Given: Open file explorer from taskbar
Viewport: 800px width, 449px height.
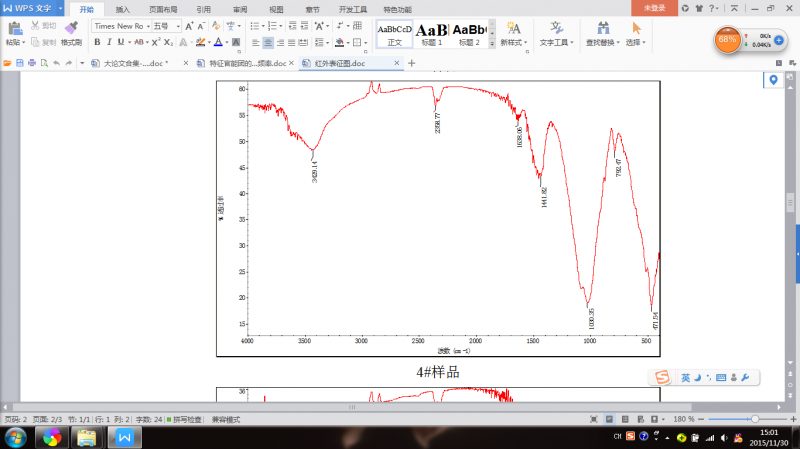Looking at the screenshot, I should pyautogui.click(x=86, y=438).
